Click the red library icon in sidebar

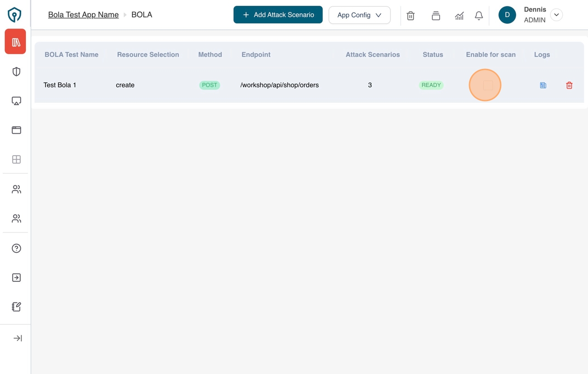(x=16, y=42)
